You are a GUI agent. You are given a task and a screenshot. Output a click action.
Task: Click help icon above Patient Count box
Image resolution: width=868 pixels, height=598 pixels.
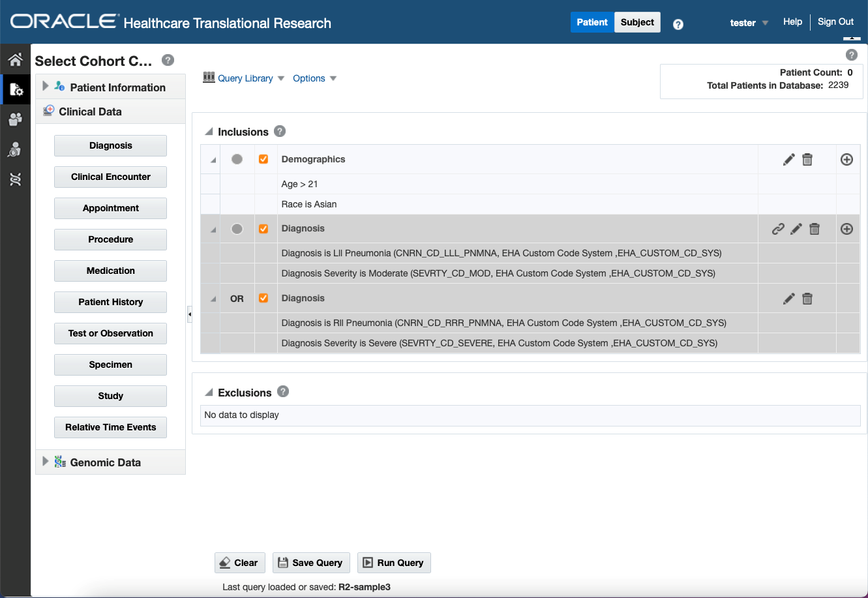(x=851, y=55)
